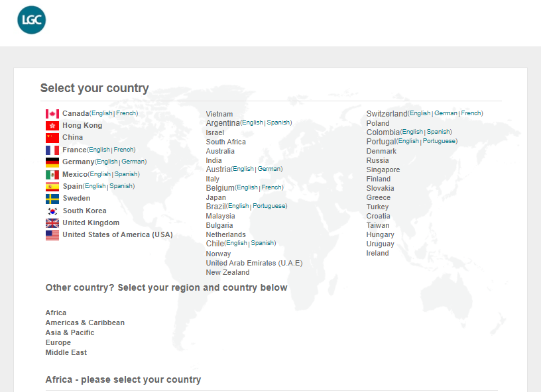Select Switzerland in German
This screenshot has width=541, height=392.
pyautogui.click(x=446, y=113)
